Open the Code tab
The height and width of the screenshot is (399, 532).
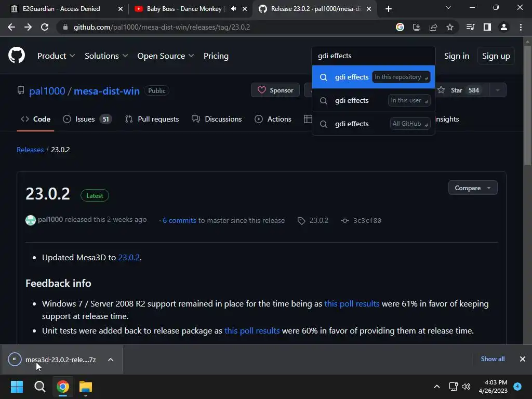tap(35, 119)
